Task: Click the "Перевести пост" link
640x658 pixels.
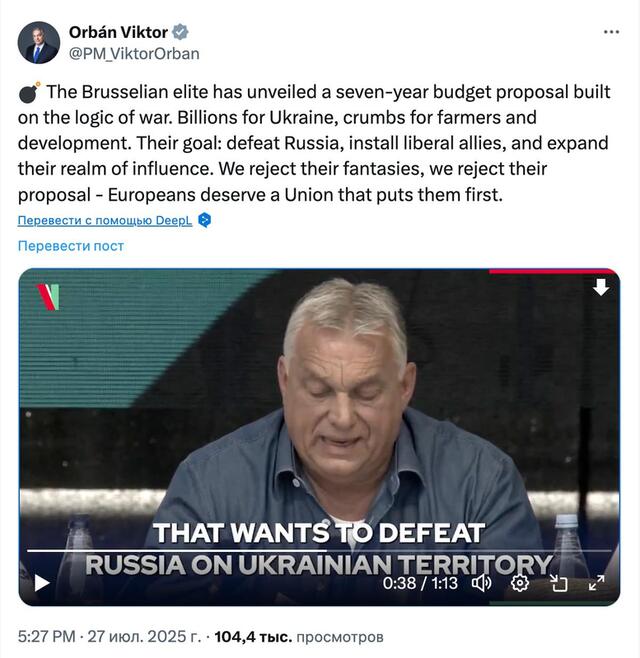Action: click(70, 246)
